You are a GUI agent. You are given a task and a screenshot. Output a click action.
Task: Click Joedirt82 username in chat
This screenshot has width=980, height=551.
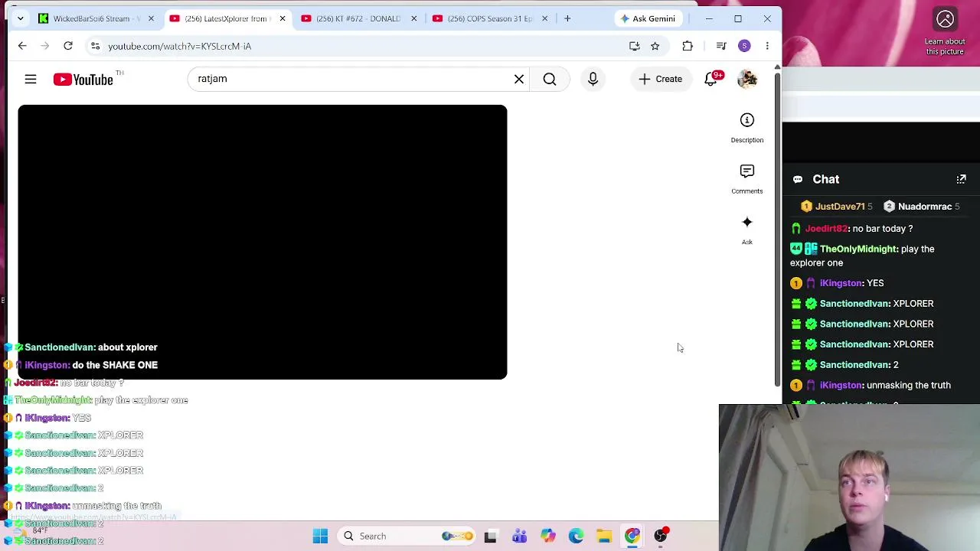(827, 229)
